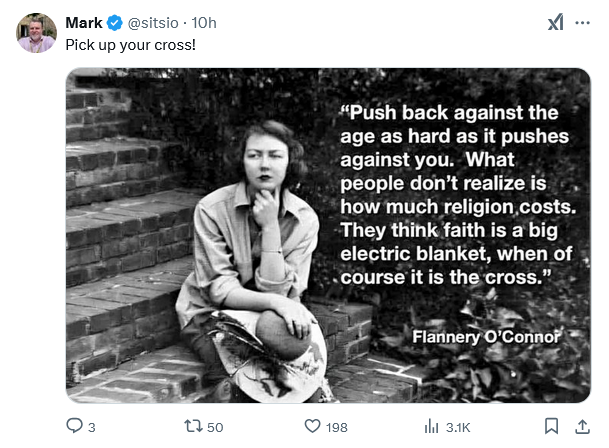The image size is (609, 448).
Task: Click the blue verified badge
Action: 114,23
